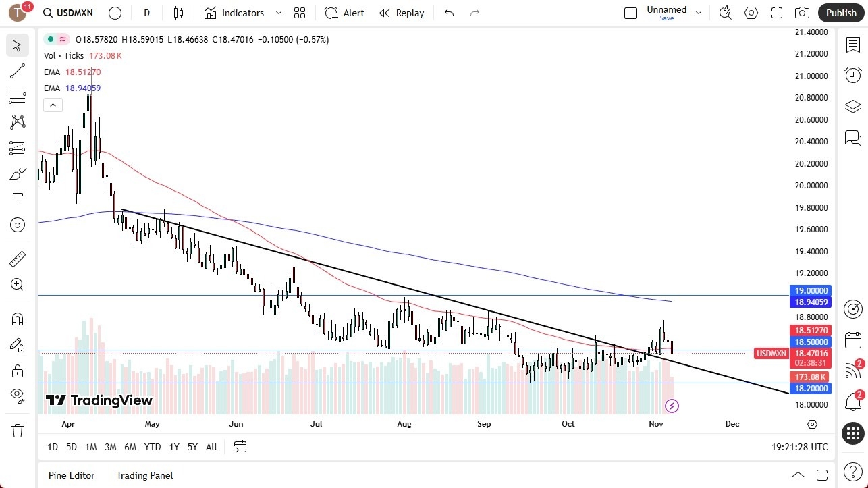Select the Zoom In tool

pyautogui.click(x=18, y=284)
